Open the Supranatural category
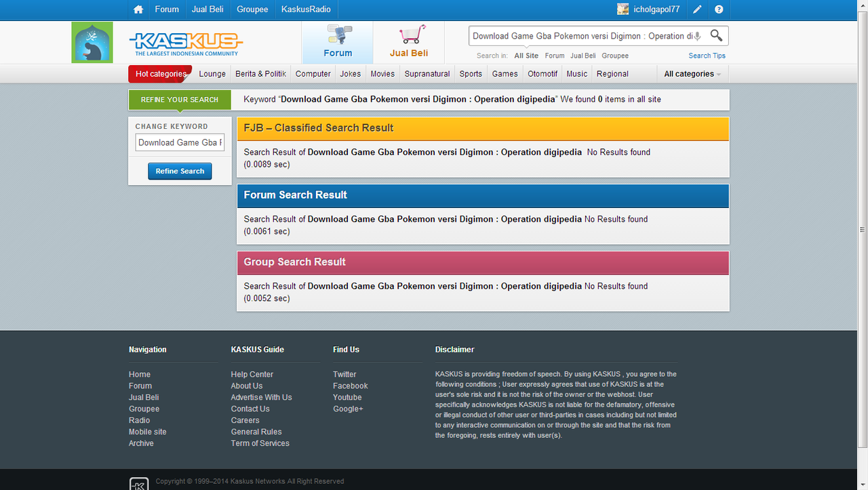This screenshot has width=868, height=490. [427, 74]
